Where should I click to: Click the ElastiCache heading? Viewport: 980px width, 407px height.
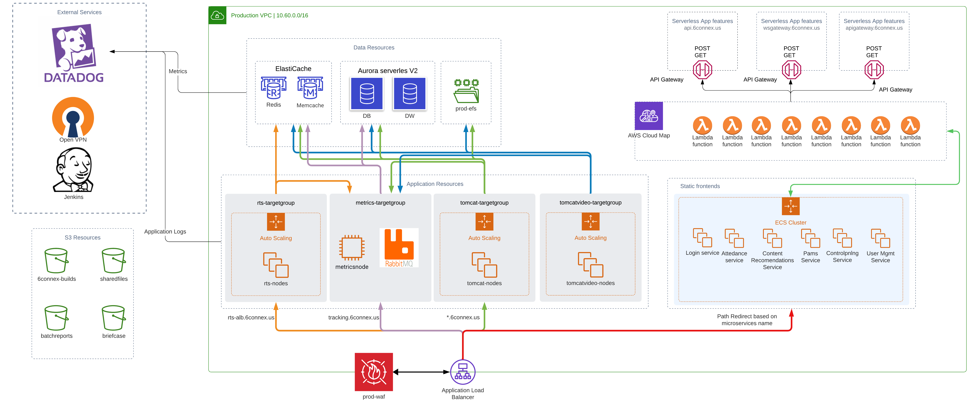click(293, 69)
